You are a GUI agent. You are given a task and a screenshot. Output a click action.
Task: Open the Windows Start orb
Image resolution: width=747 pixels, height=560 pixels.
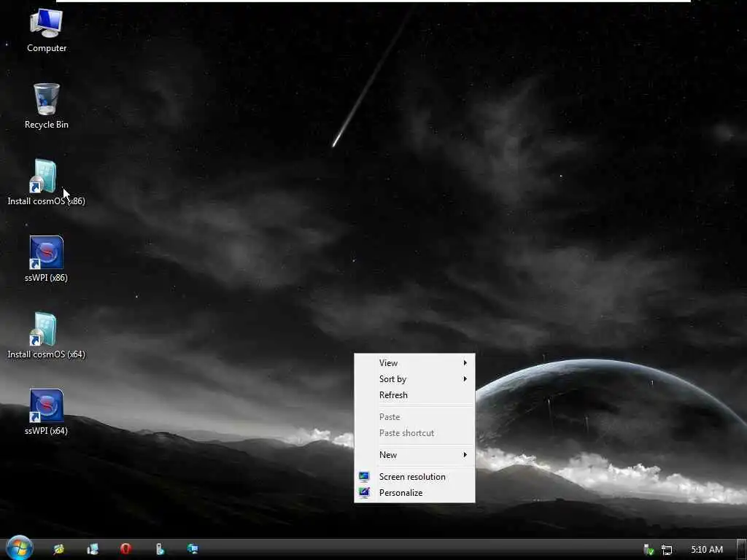pos(19,548)
